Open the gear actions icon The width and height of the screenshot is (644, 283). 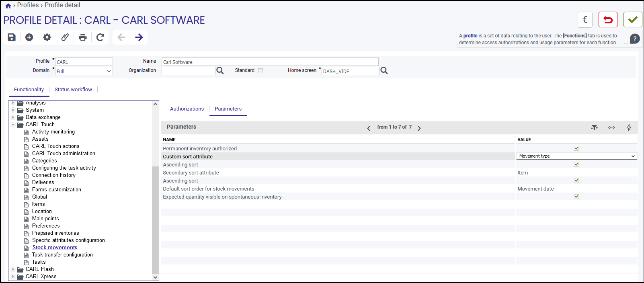pyautogui.click(x=47, y=37)
